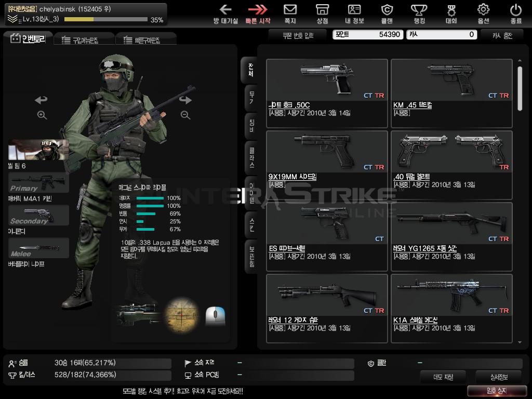Open the second tab next to inventory

pyautogui.click(x=84, y=39)
